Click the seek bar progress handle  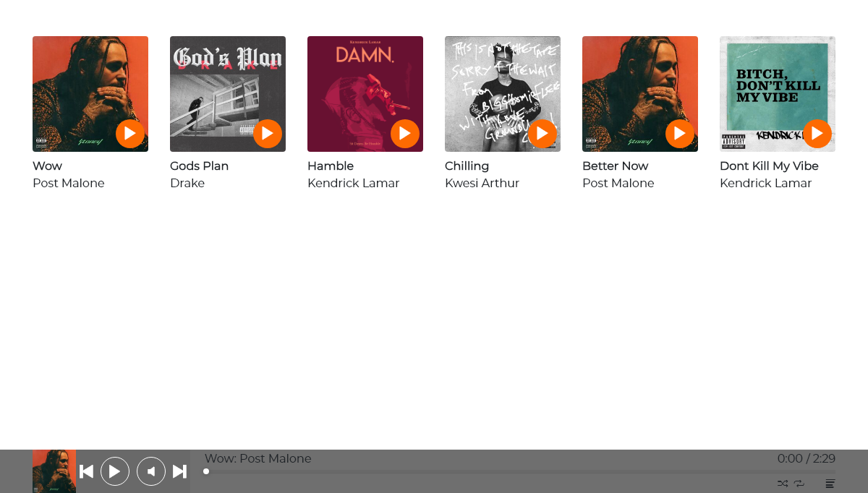pyautogui.click(x=206, y=471)
